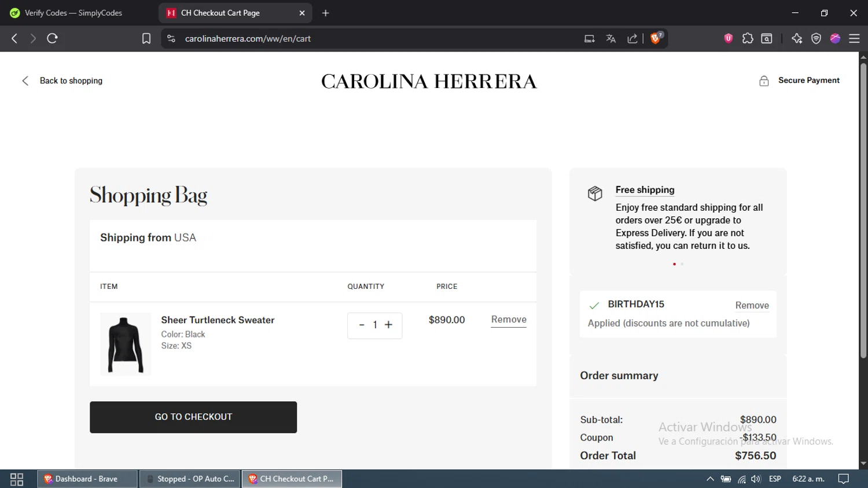Click the back chevron beside Back to shopping

(25, 81)
